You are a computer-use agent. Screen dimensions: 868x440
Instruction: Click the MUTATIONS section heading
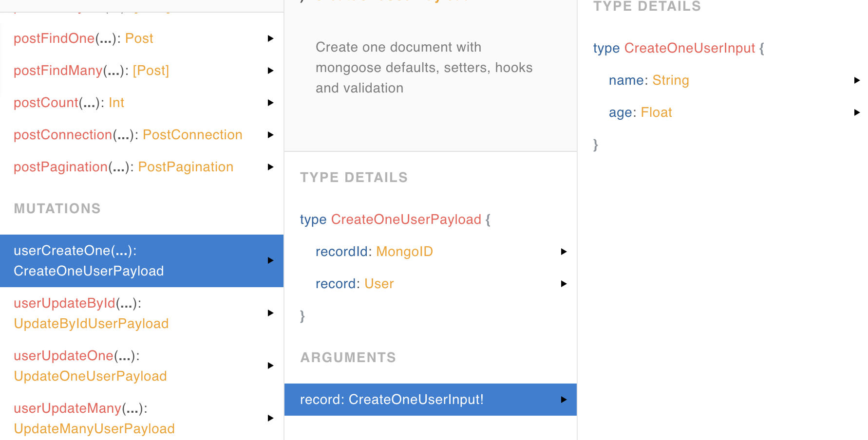[57, 209]
